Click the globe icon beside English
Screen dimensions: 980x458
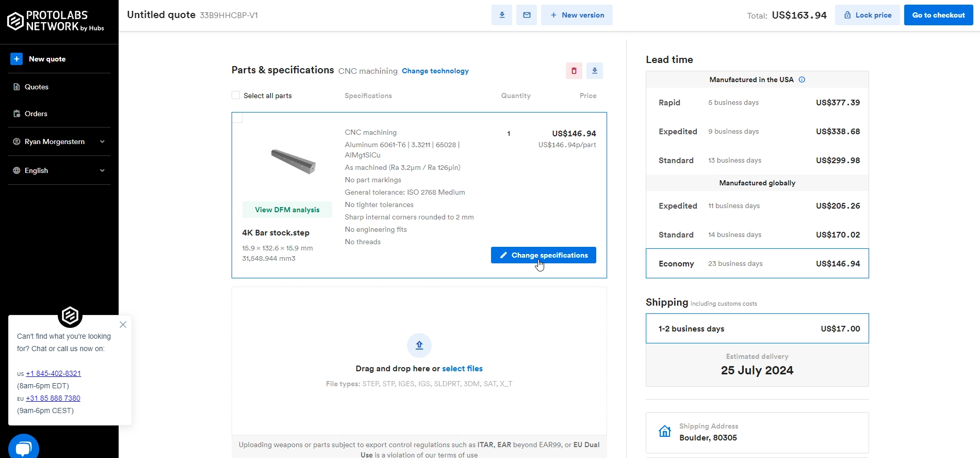tap(17, 170)
